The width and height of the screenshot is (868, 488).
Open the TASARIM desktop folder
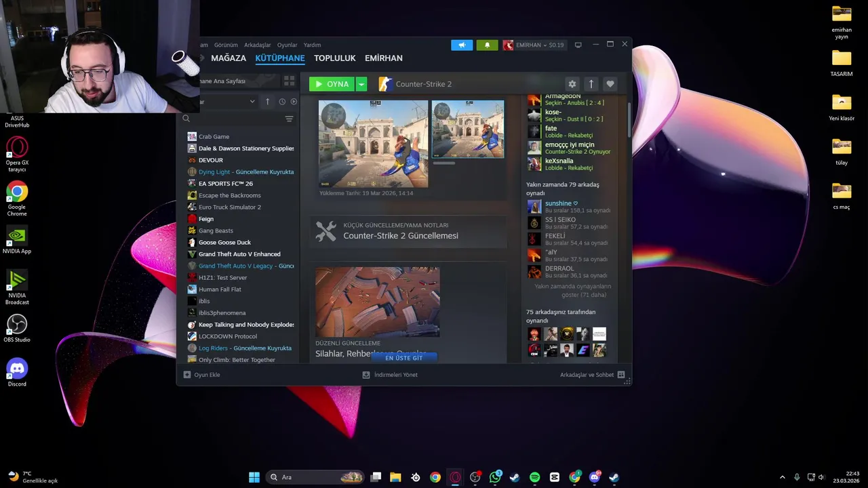pyautogui.click(x=842, y=64)
